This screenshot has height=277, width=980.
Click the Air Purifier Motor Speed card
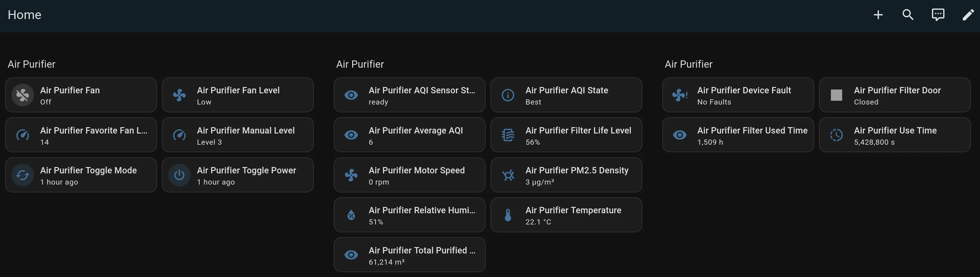(x=409, y=175)
